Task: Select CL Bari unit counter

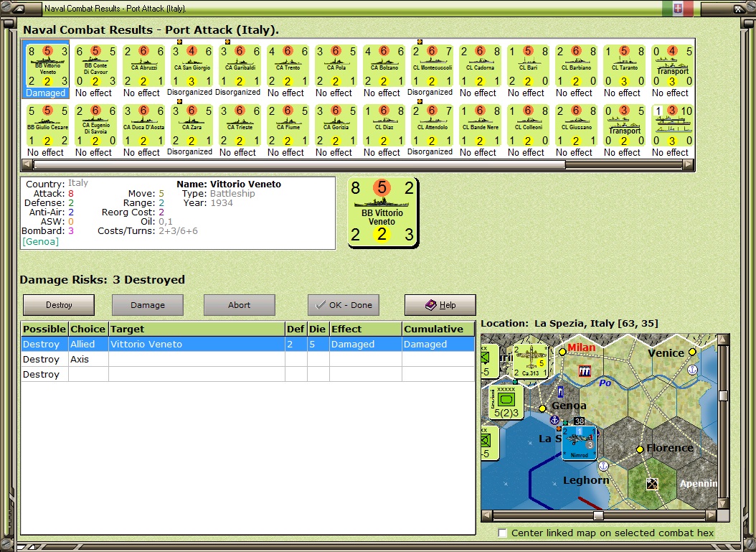Action: [529, 65]
